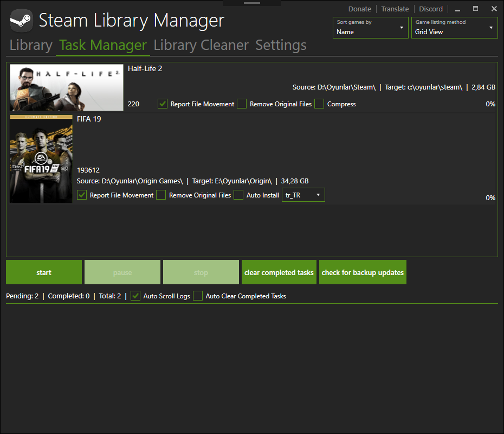Switch to the Library tab
Screen dimensions: 504x434
31,46
